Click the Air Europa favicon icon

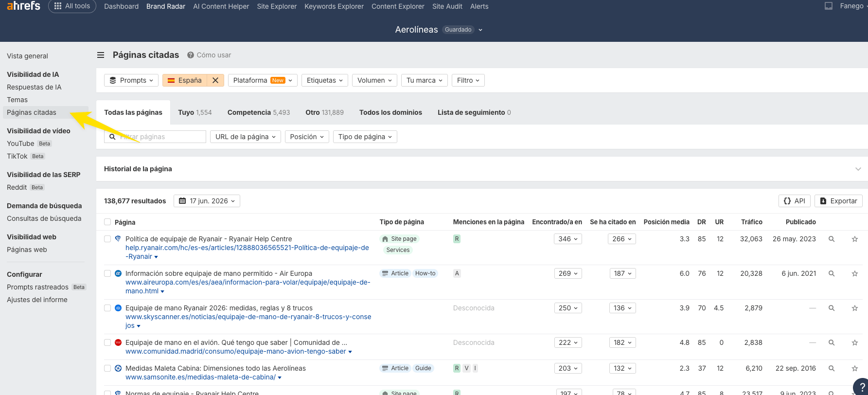pyautogui.click(x=118, y=273)
